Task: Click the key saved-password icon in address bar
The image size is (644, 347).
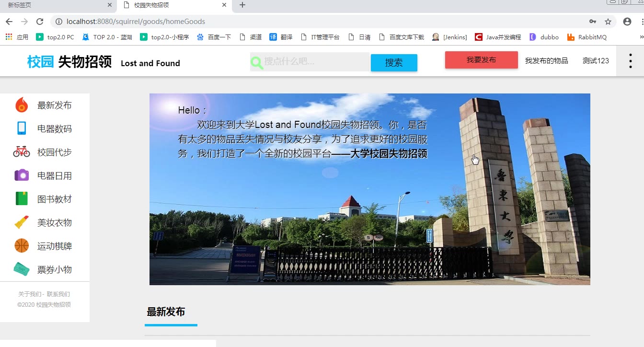Action: [593, 22]
